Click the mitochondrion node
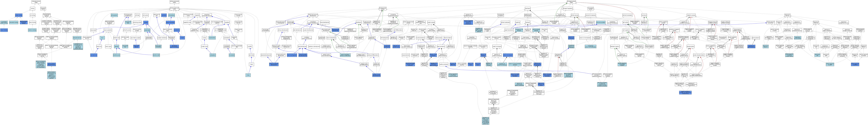This screenshot has width=868, height=125. [212, 38]
